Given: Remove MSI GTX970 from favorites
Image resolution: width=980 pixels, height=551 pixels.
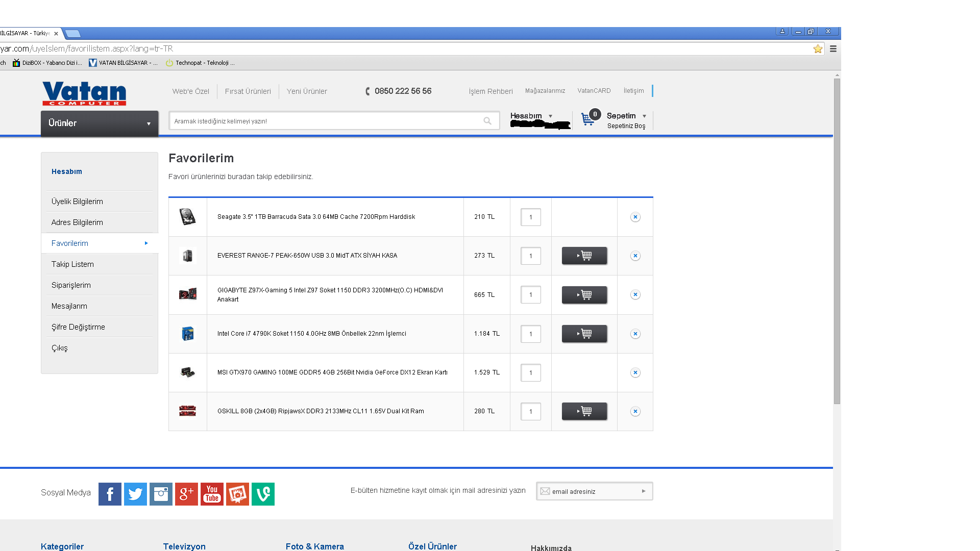Looking at the screenshot, I should (635, 372).
